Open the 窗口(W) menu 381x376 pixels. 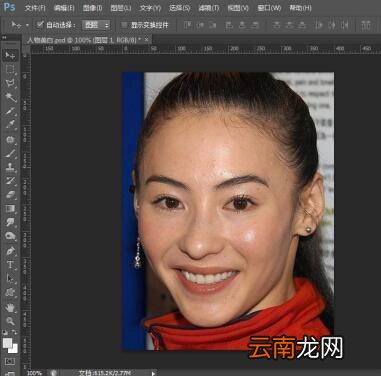269,8
